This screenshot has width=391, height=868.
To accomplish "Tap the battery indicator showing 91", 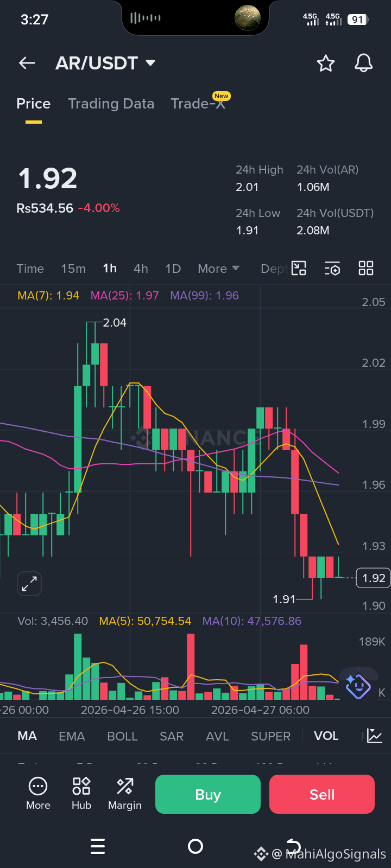I will tap(358, 20).
